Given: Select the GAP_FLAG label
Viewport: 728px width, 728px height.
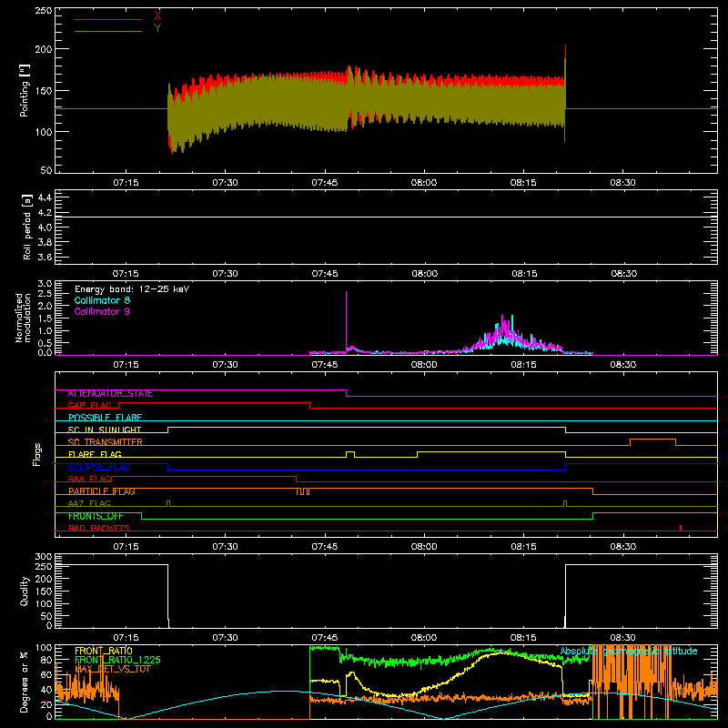Looking at the screenshot, I should tap(89, 405).
